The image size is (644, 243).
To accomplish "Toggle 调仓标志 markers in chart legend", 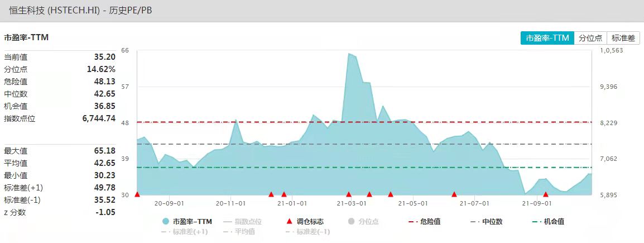I will pyautogui.click(x=305, y=222).
